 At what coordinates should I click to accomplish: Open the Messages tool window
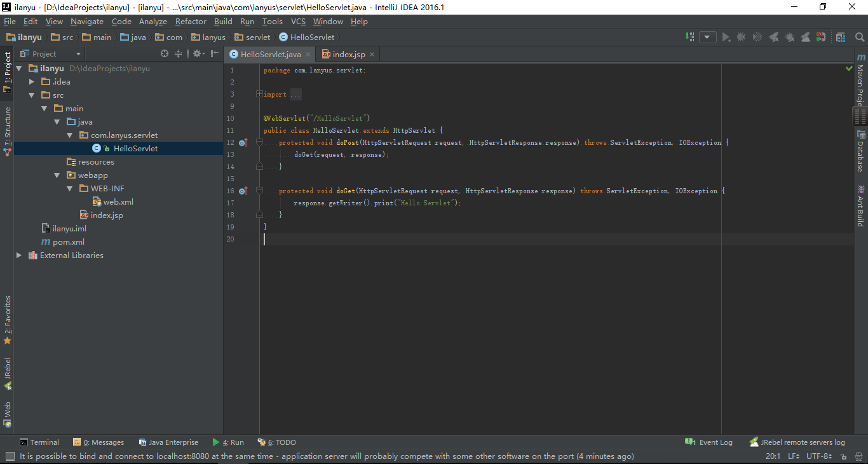click(98, 442)
